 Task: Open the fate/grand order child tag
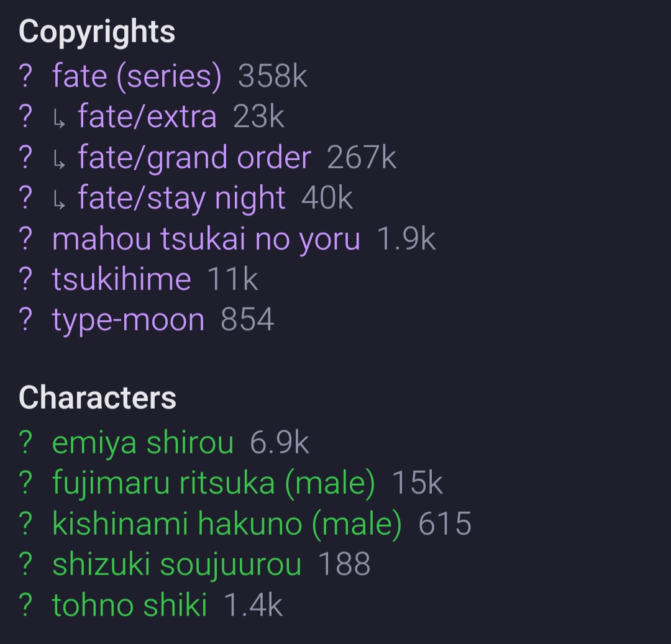point(194,158)
